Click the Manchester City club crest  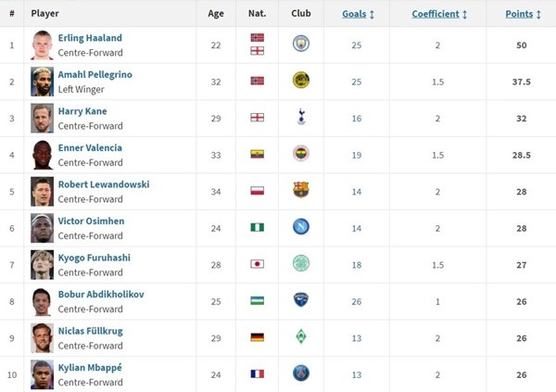(300, 44)
